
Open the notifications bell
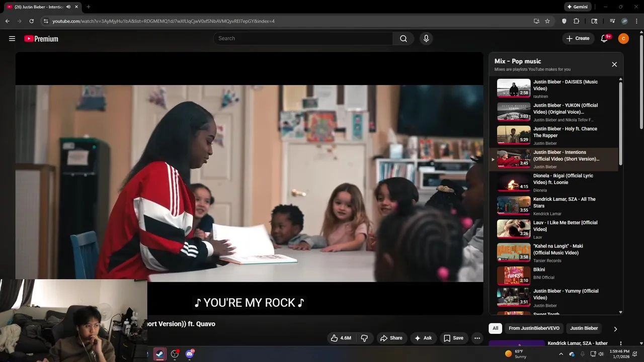pos(605,39)
